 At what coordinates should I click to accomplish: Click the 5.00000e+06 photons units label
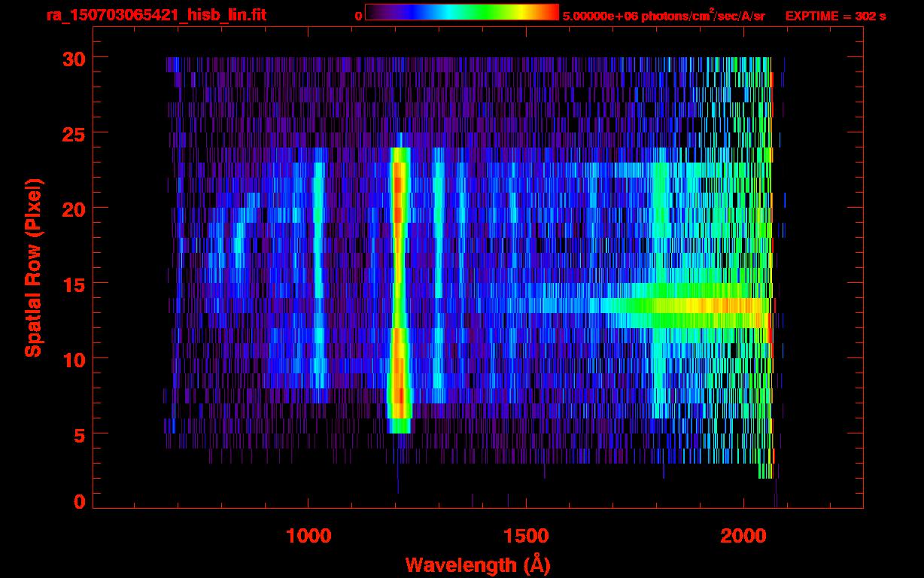tap(664, 16)
